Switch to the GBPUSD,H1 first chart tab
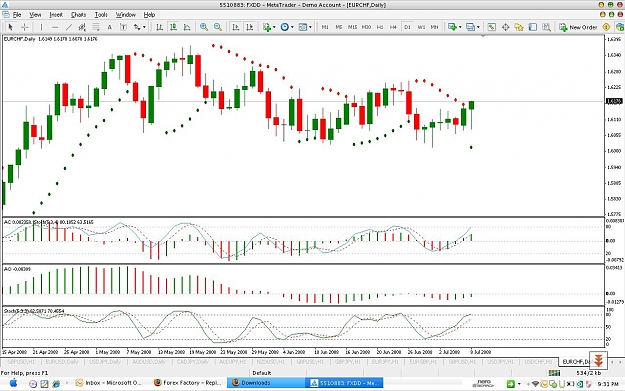This screenshot has height=391, width=625. [x=21, y=362]
